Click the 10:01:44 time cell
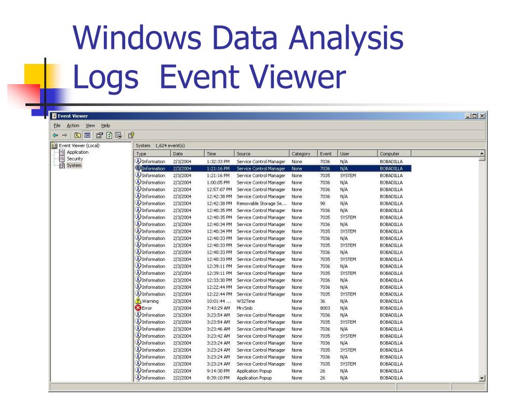This screenshot has height=399, width=532. 219,301
